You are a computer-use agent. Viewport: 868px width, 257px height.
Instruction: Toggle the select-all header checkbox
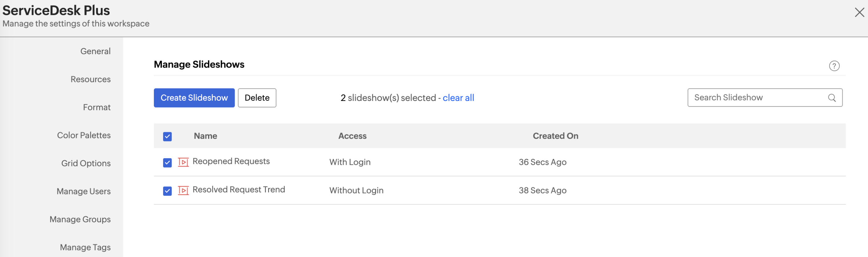tap(167, 137)
